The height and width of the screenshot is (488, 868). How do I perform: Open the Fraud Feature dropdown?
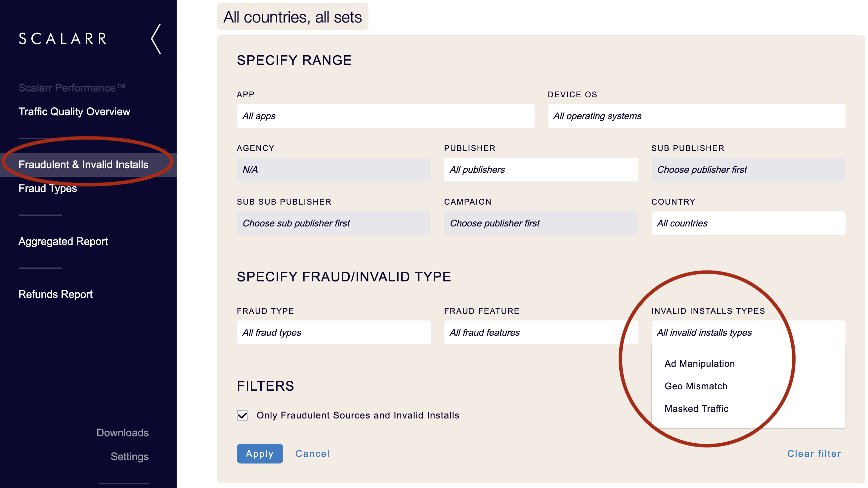541,332
